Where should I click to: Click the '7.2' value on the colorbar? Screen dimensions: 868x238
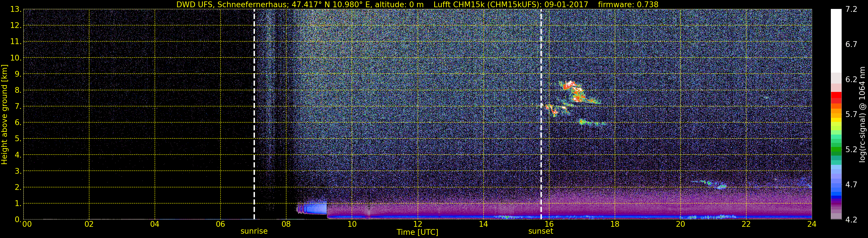(851, 9)
